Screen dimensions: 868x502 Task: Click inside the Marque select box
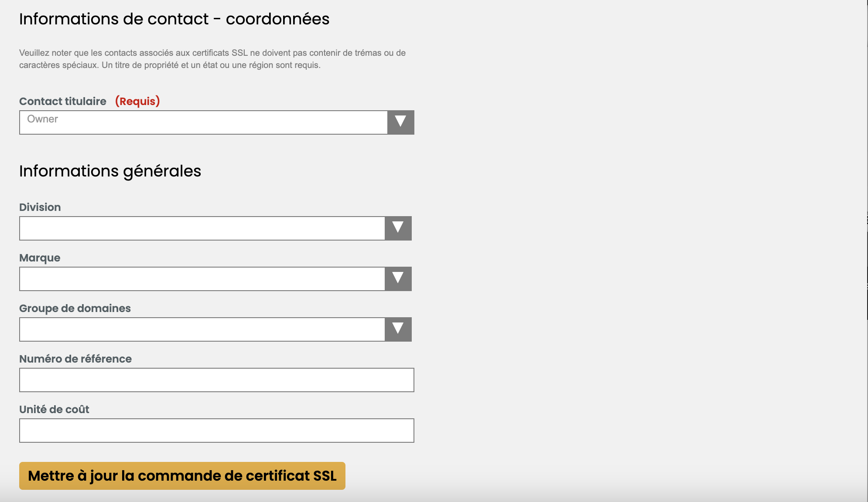coord(202,279)
